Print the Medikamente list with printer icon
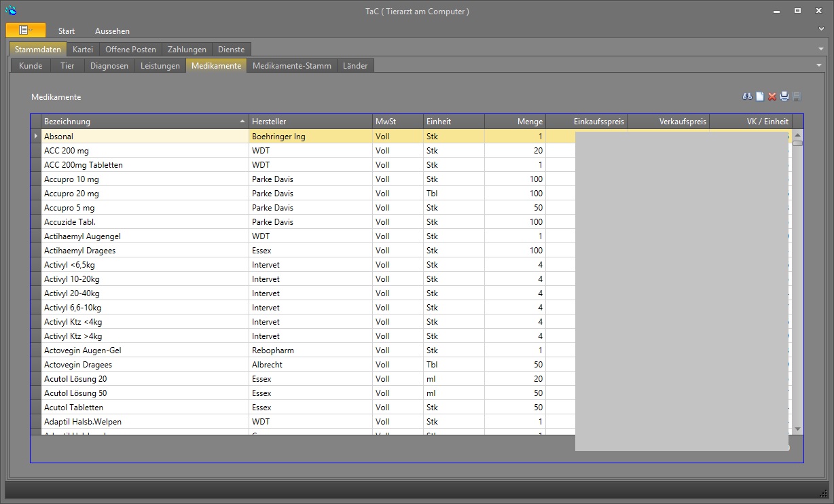The height and width of the screenshot is (504, 834). point(784,96)
